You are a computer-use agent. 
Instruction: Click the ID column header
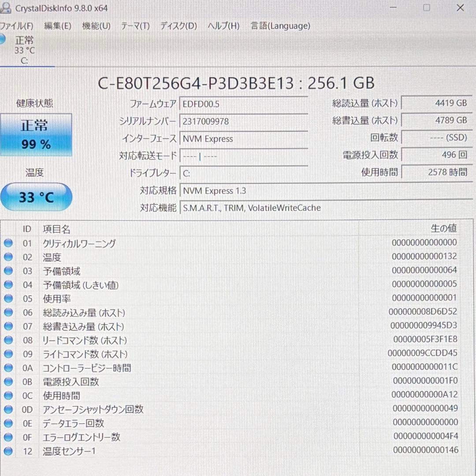27,229
